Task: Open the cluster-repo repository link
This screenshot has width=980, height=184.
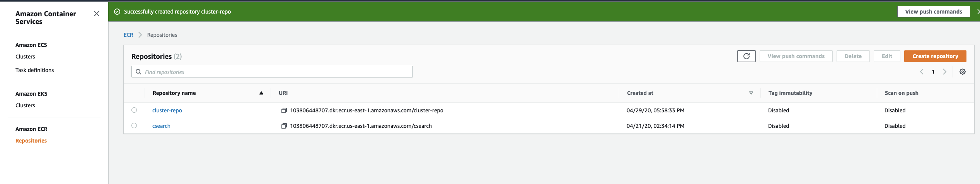Action: (167, 110)
